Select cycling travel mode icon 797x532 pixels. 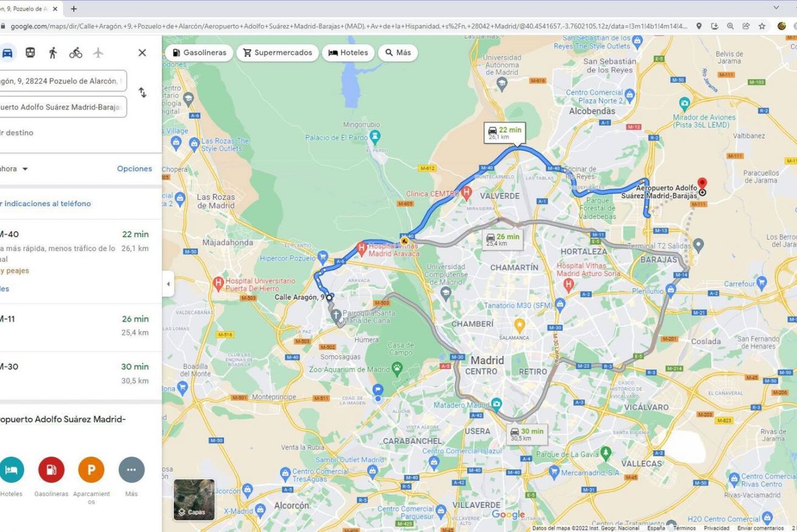coord(75,53)
